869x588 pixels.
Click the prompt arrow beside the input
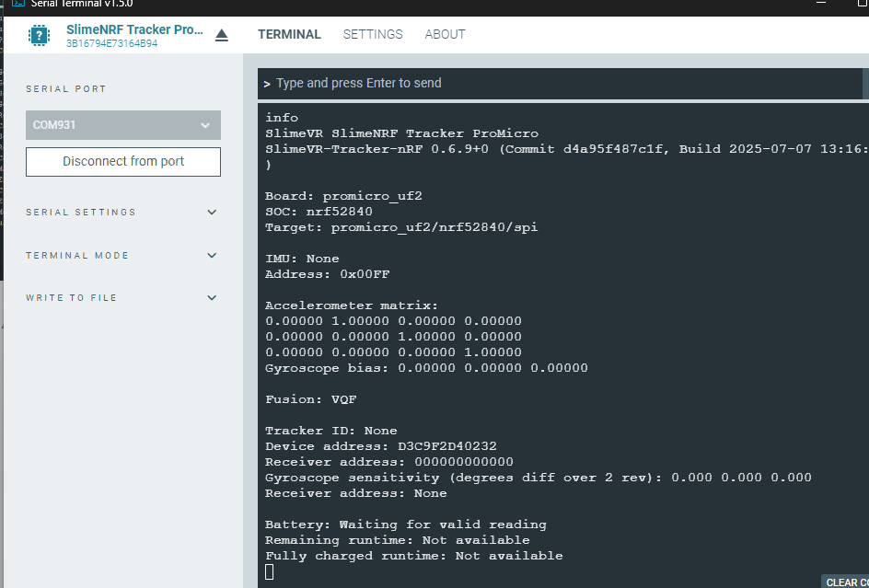[x=267, y=84]
